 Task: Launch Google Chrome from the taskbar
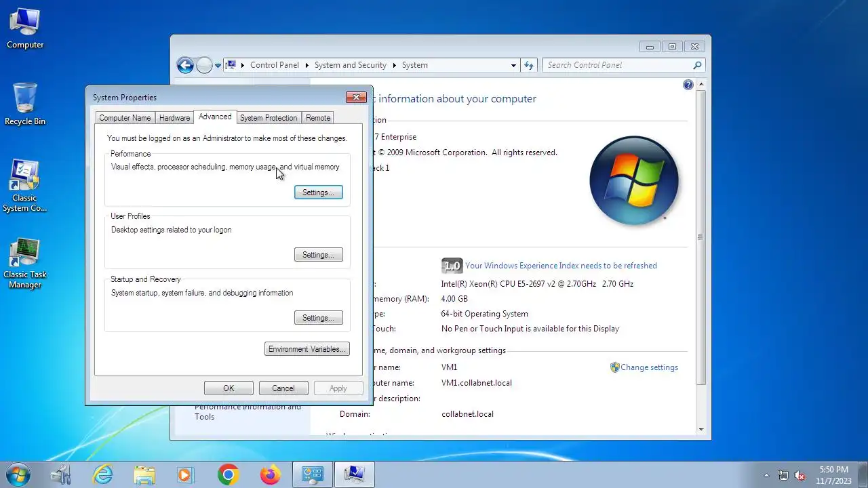pyautogui.click(x=228, y=474)
